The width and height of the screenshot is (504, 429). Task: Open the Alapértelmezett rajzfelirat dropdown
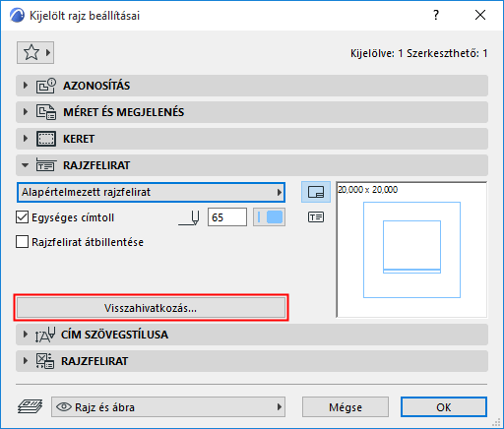[x=151, y=192]
